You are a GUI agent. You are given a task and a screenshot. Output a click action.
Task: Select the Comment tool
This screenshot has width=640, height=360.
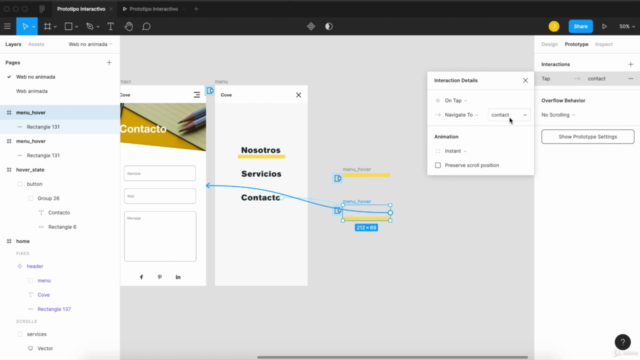146,27
